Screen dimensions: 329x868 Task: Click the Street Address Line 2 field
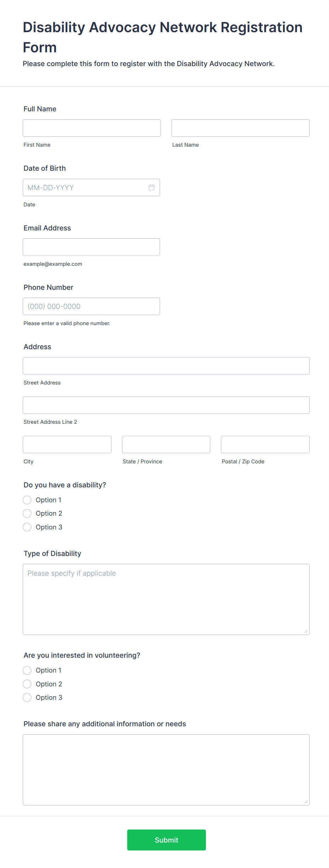166,405
